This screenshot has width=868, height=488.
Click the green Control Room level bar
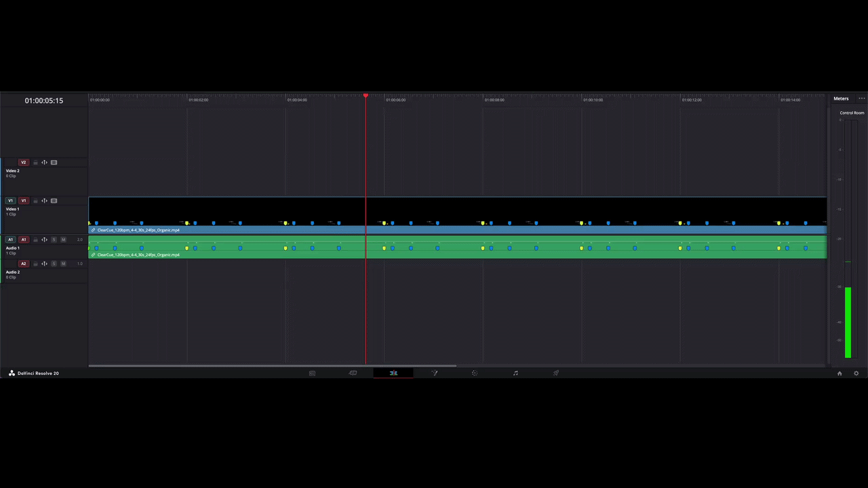point(848,323)
